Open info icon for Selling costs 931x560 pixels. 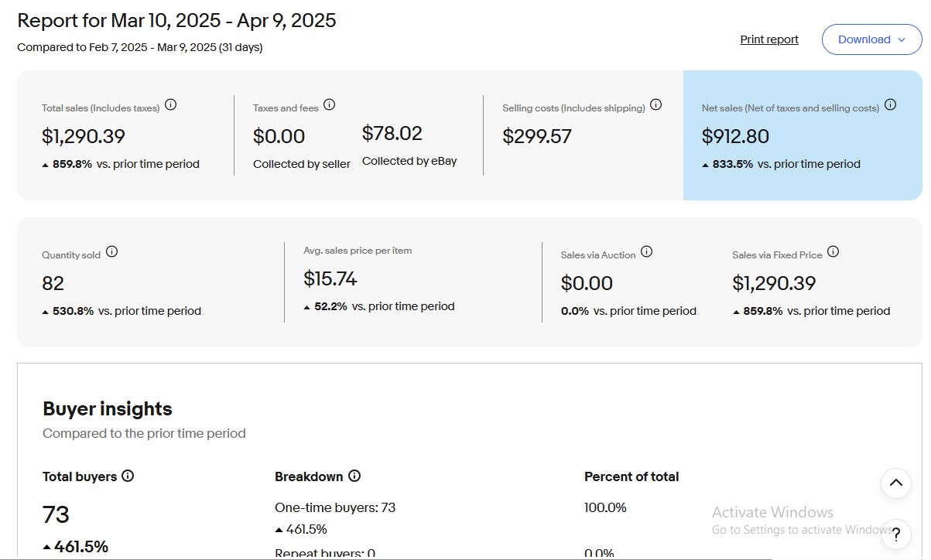click(656, 104)
